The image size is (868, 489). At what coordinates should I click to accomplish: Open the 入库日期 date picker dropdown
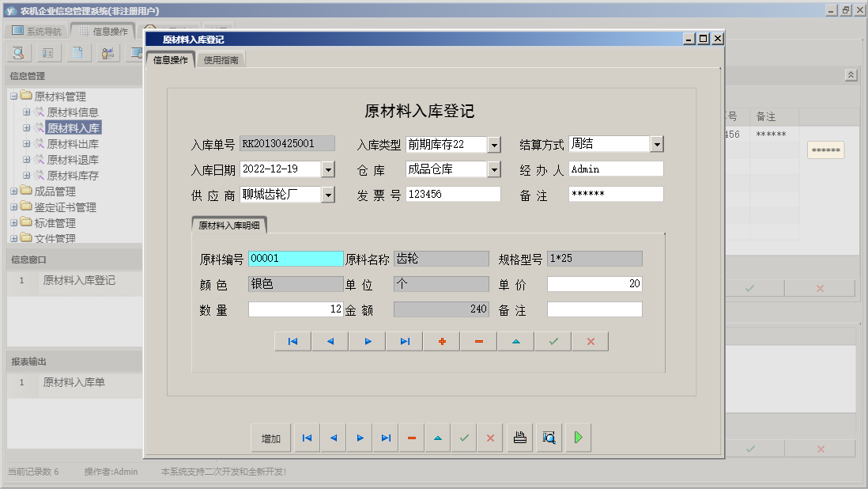click(328, 169)
